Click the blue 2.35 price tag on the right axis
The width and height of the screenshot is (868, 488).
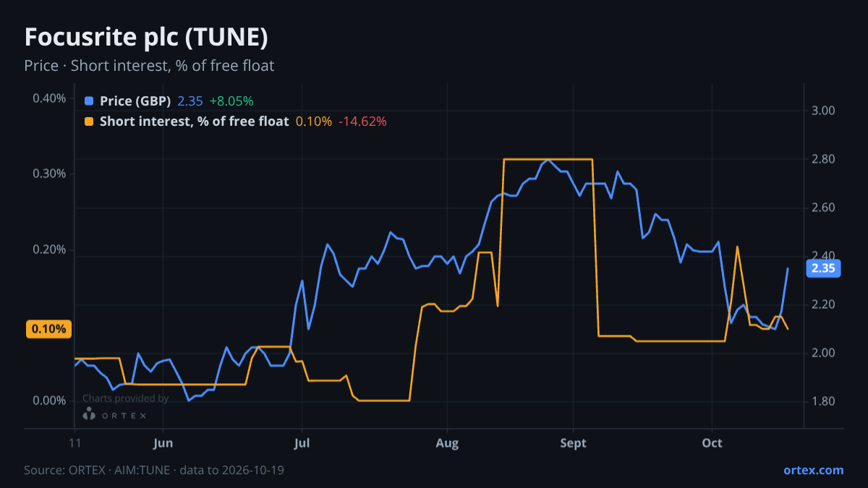coord(823,268)
